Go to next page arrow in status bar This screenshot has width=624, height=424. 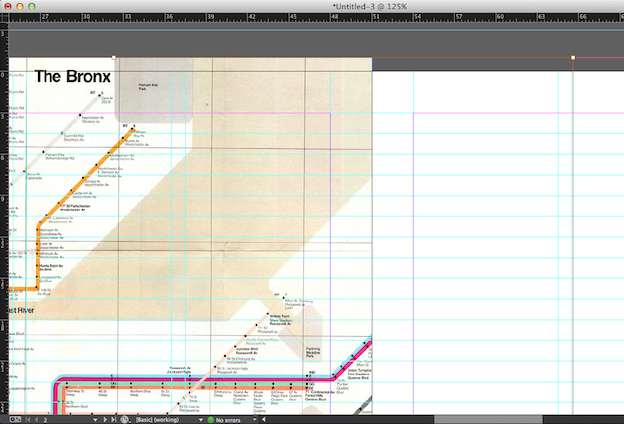[x=105, y=420]
